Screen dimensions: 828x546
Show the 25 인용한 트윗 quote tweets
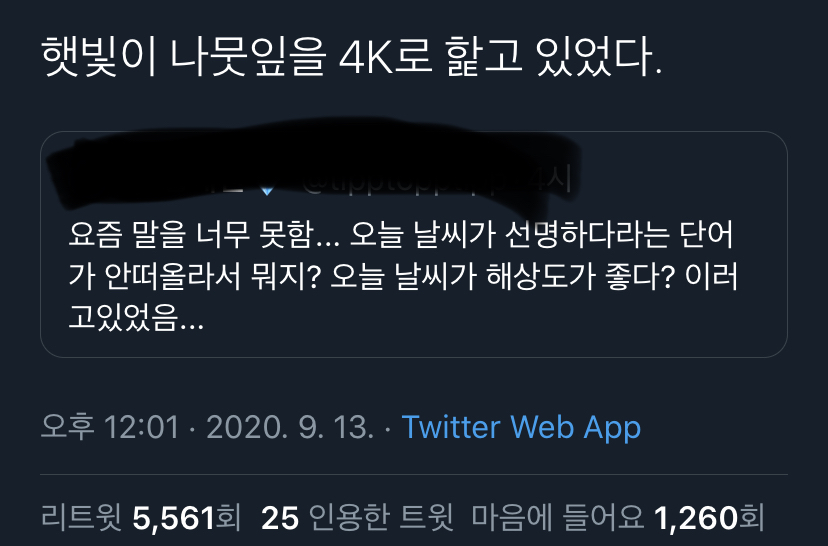(x=357, y=517)
